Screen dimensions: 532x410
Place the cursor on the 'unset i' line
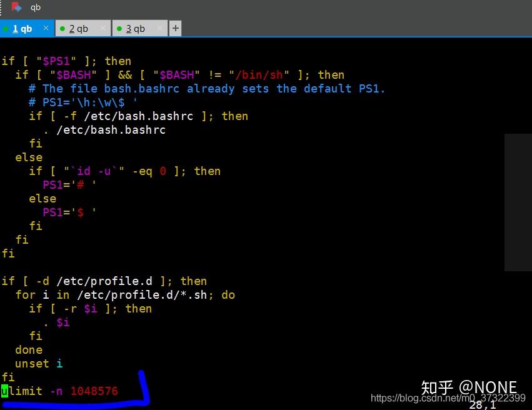point(39,364)
